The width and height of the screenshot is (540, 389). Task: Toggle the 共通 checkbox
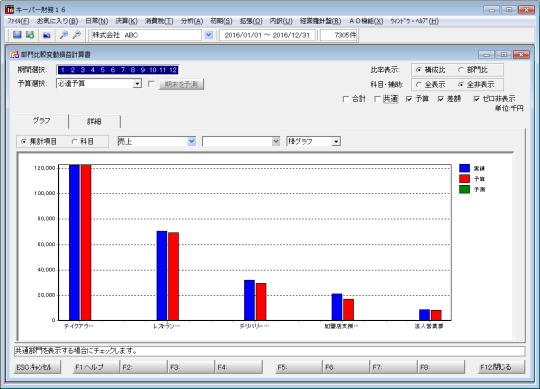pyautogui.click(x=377, y=99)
